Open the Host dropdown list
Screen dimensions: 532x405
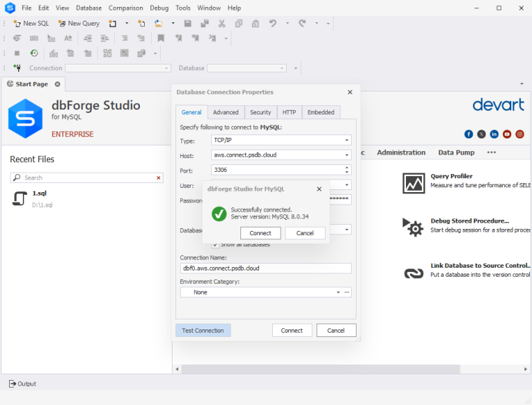347,155
